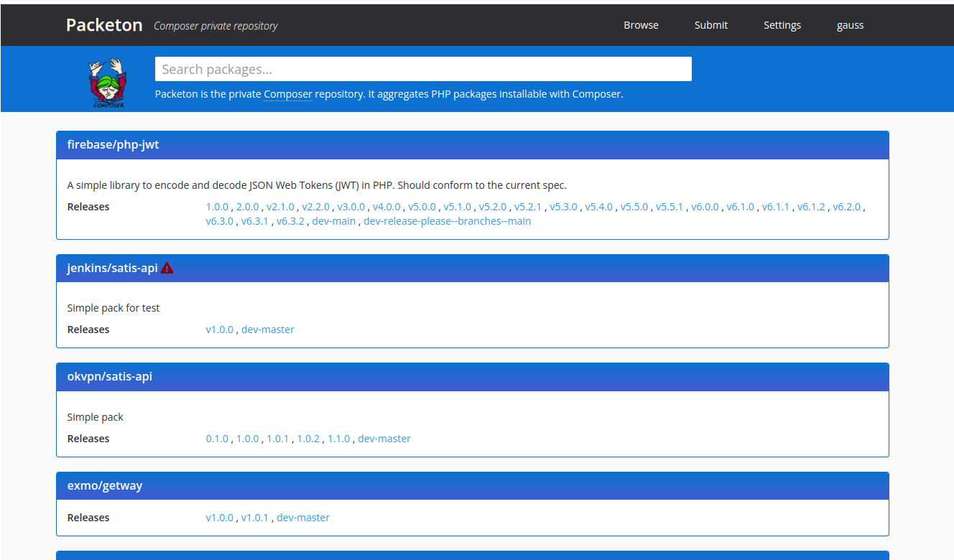
Task: Focus the Search packages field
Action: [423, 69]
